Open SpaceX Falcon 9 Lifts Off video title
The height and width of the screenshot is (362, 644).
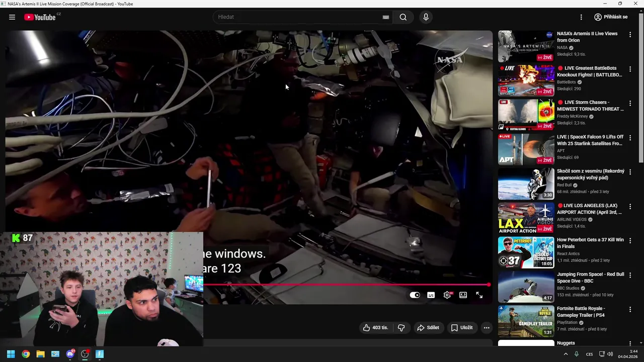590,140
